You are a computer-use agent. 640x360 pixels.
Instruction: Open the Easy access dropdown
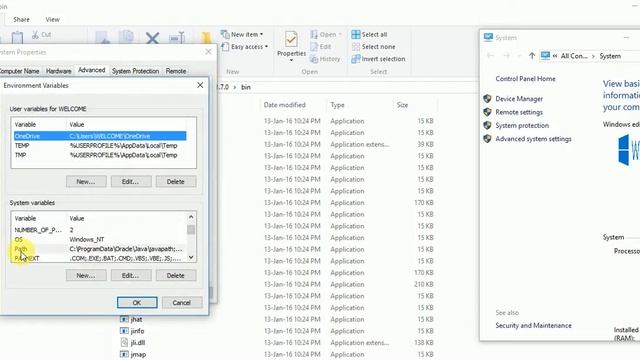coord(244,47)
